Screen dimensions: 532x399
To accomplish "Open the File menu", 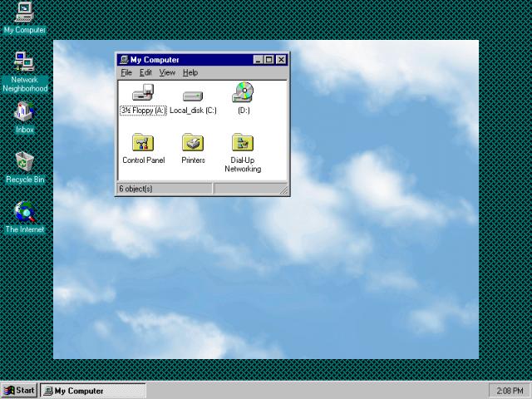I will coord(126,72).
